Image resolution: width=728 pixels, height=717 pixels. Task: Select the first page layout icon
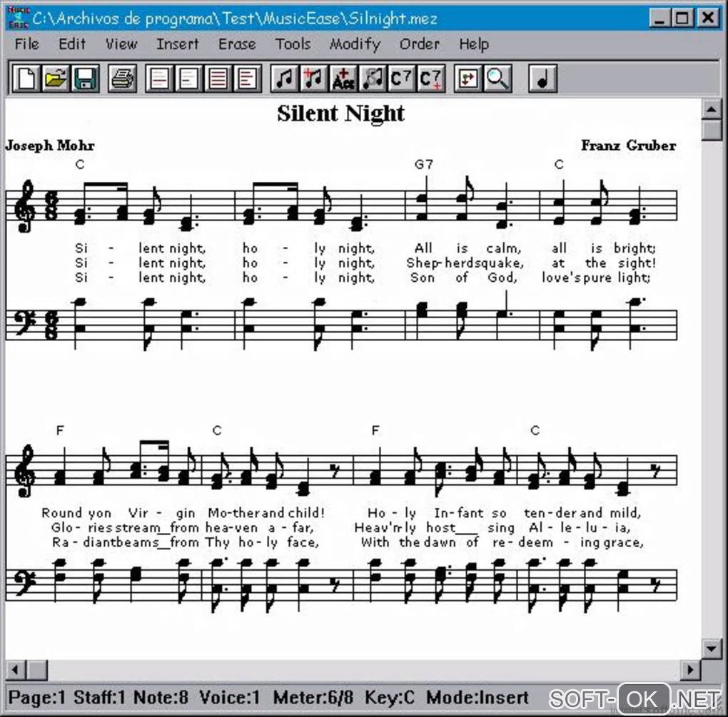click(x=159, y=78)
